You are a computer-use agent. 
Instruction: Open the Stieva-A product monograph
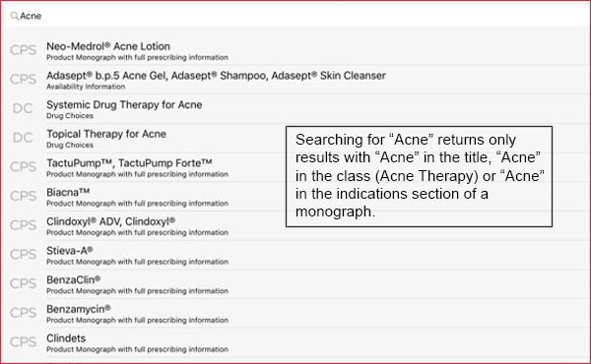coord(297,255)
